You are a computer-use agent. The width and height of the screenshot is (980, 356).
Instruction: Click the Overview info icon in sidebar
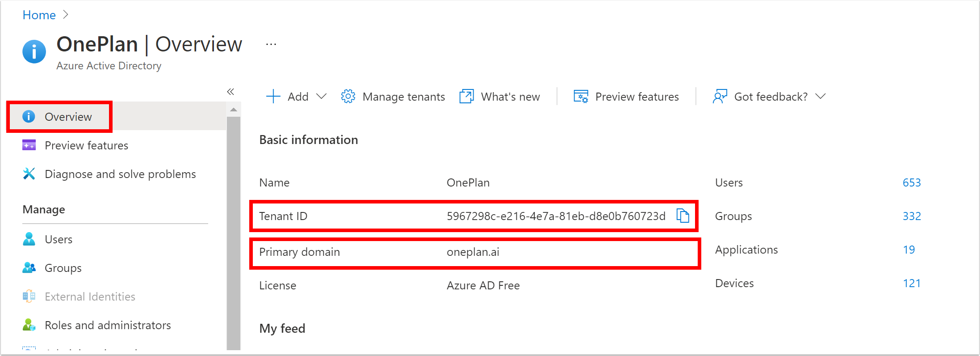29,117
